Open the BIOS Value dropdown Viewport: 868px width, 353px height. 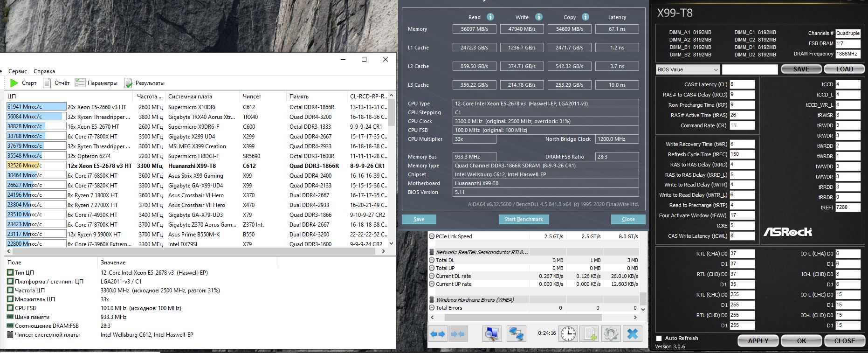(x=688, y=69)
